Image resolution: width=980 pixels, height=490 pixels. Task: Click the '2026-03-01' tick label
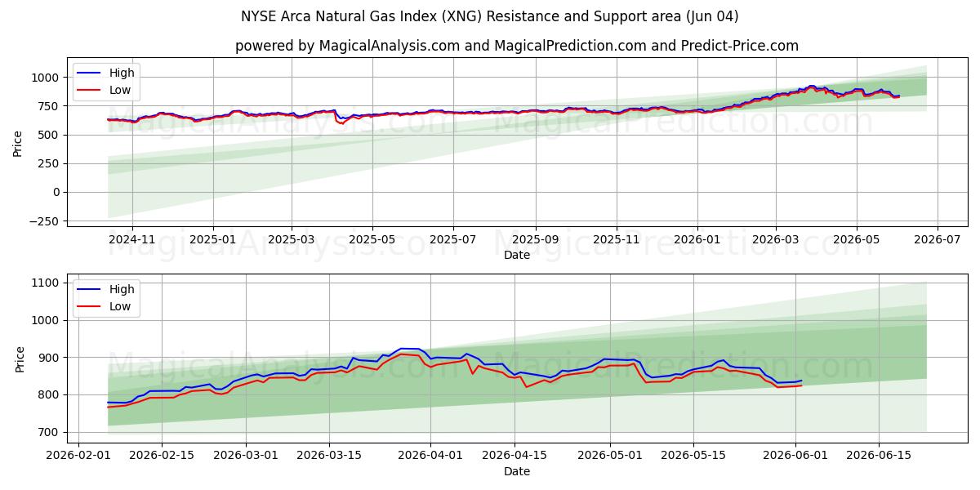pyautogui.click(x=244, y=456)
